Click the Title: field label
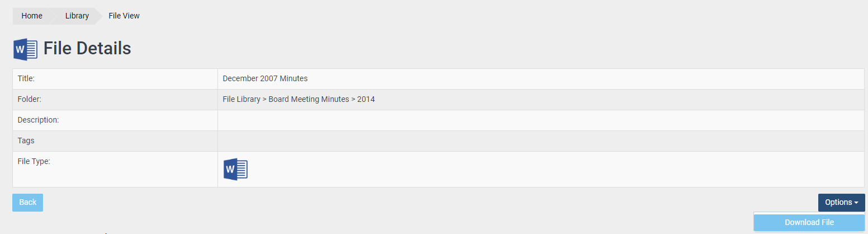Screen dimensions: 868x234 click(26, 78)
